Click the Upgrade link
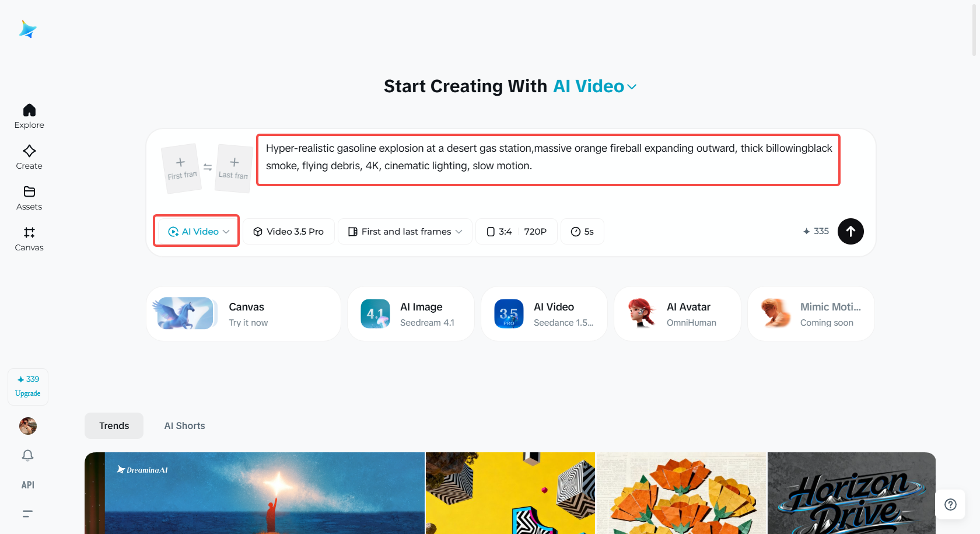The image size is (980, 534). point(27,393)
